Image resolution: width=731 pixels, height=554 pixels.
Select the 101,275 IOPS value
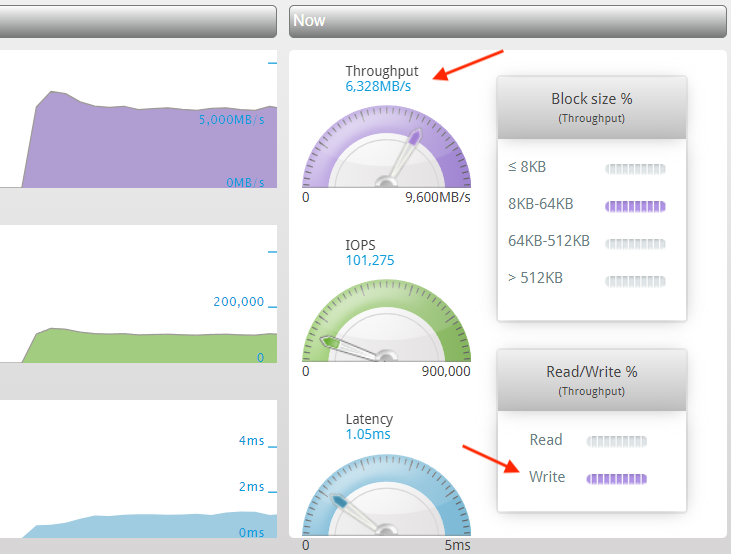pos(370,260)
